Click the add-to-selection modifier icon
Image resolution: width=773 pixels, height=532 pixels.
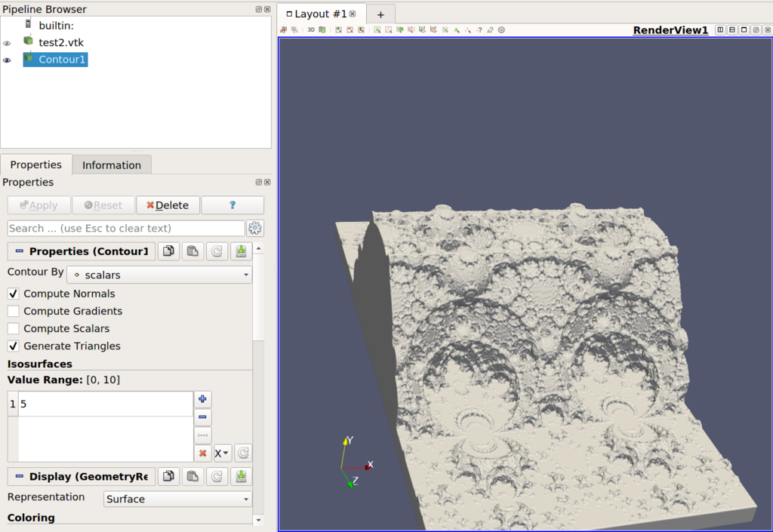[339, 29]
